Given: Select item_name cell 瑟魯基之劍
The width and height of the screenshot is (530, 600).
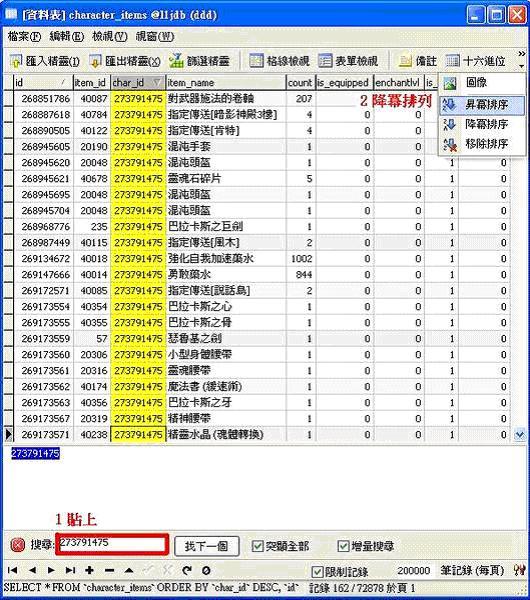Looking at the screenshot, I should (x=226, y=339).
